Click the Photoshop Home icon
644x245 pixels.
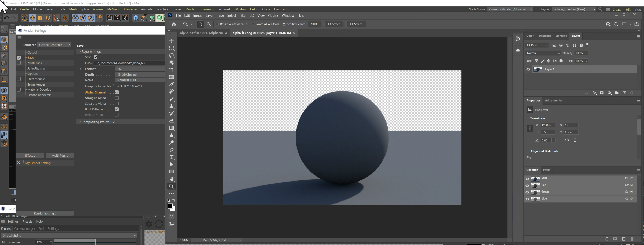tap(174, 24)
